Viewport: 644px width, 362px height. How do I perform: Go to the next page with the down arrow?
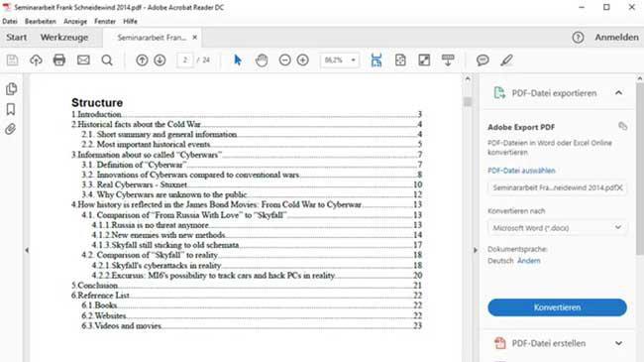pyautogui.click(x=160, y=60)
